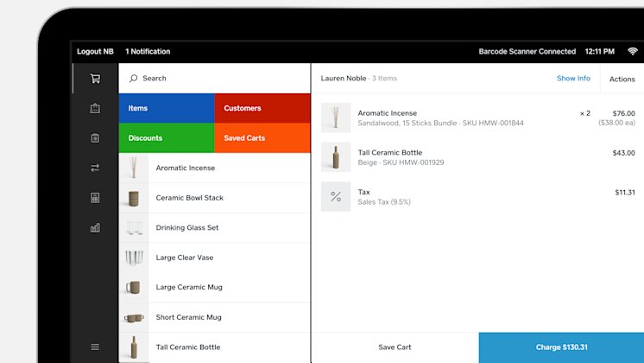Open the hamburger menu icon in sidebar

(x=95, y=347)
